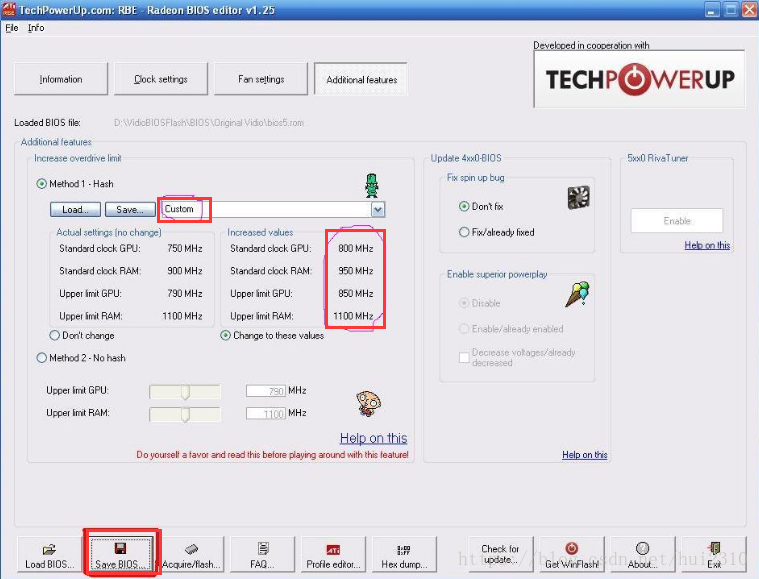
Task: Click the Upper limit GPU slider
Action: 185,391
